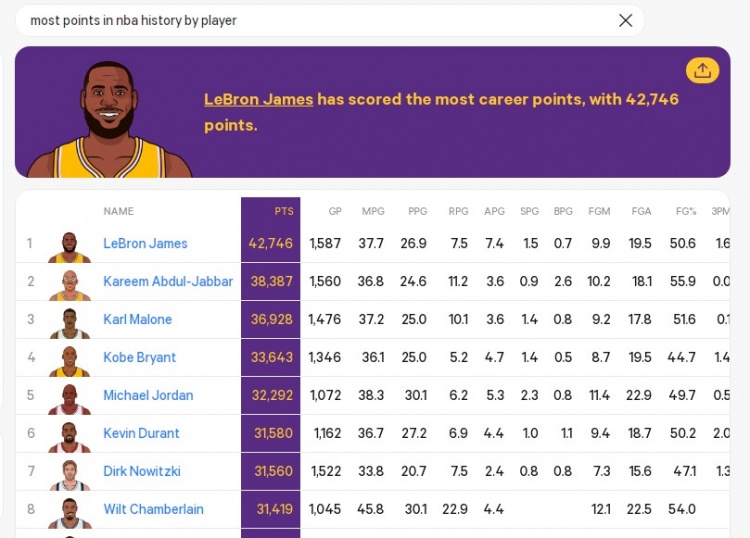Click the yellow share/upload icon

(702, 70)
